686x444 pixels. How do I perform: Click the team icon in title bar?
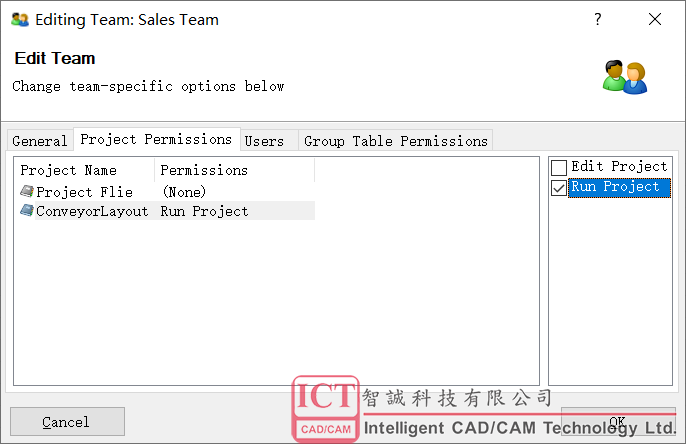[x=20, y=20]
